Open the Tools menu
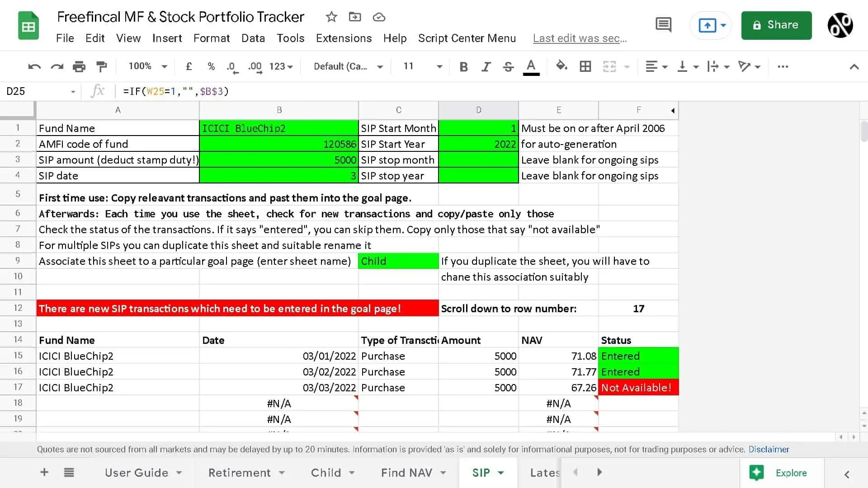This screenshot has height=488, width=868. pos(290,38)
